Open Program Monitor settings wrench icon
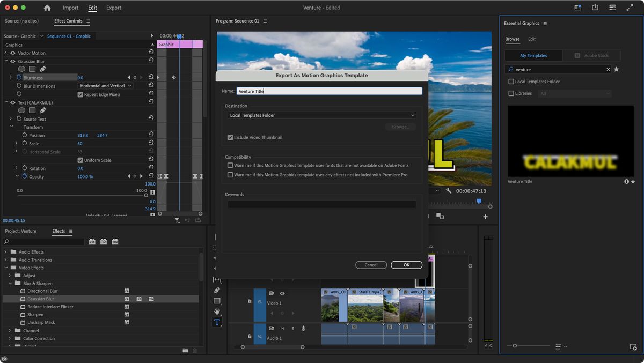 click(449, 190)
